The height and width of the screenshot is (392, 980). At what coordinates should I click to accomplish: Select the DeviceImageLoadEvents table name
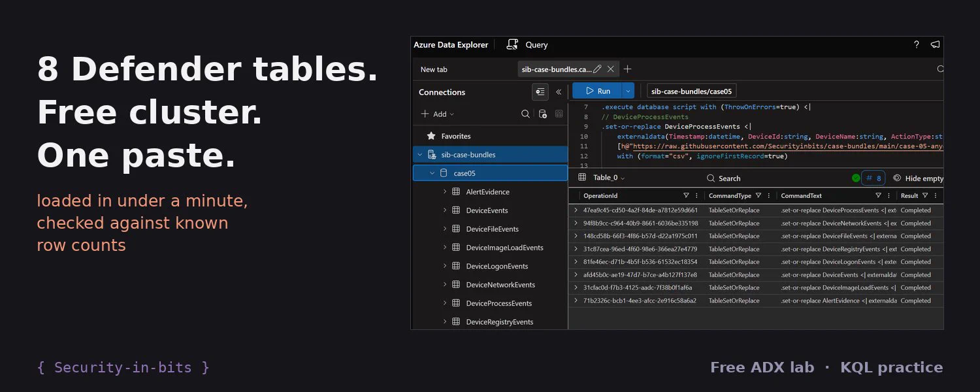coord(504,248)
